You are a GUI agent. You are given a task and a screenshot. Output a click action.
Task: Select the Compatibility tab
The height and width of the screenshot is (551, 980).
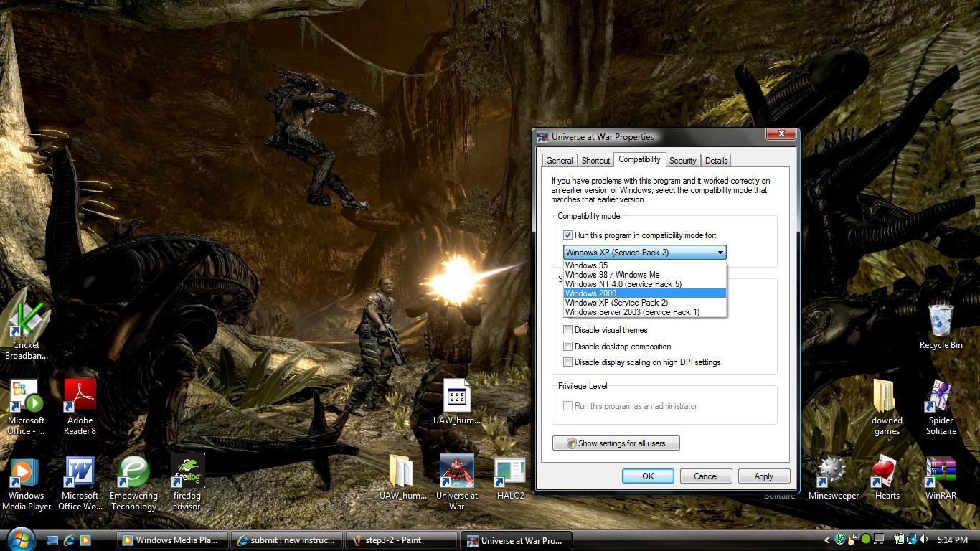click(x=639, y=159)
